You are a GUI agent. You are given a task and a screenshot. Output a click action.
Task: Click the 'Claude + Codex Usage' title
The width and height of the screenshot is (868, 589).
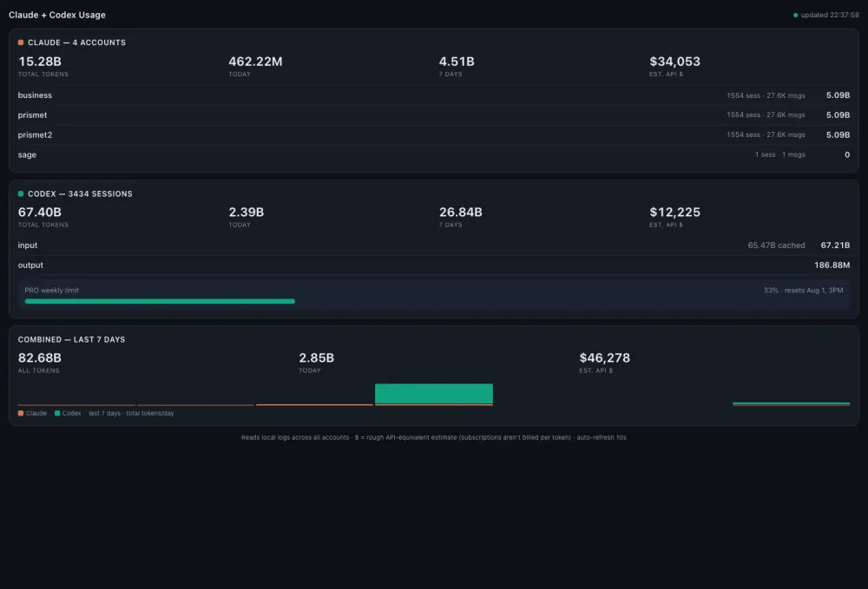tap(57, 15)
